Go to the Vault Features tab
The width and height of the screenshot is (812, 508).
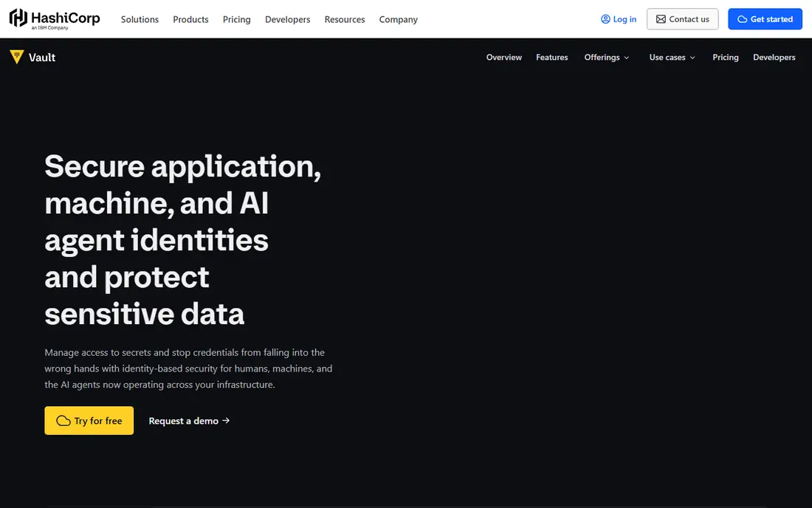(551, 57)
